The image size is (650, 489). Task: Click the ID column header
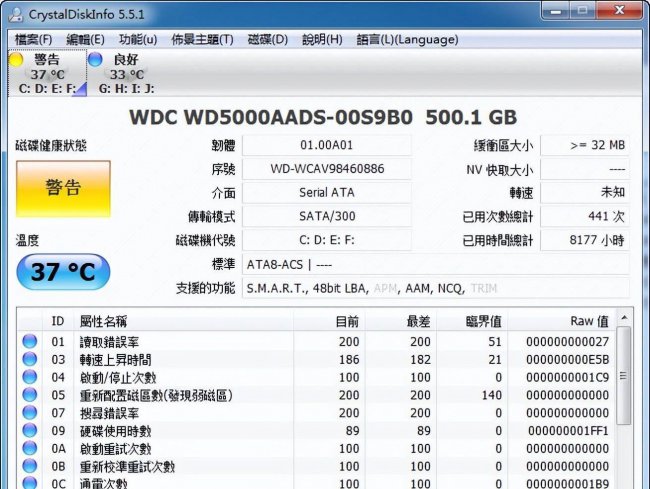(x=58, y=321)
